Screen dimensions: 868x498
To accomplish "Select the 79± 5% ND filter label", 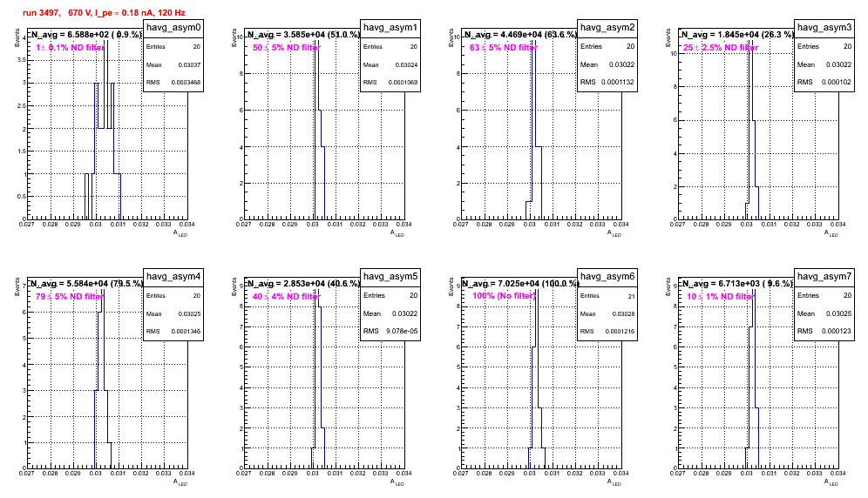I will [69, 297].
